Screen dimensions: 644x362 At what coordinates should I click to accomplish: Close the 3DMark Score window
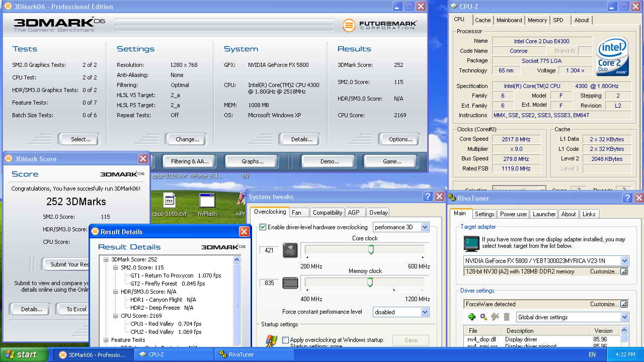pyautogui.click(x=143, y=158)
